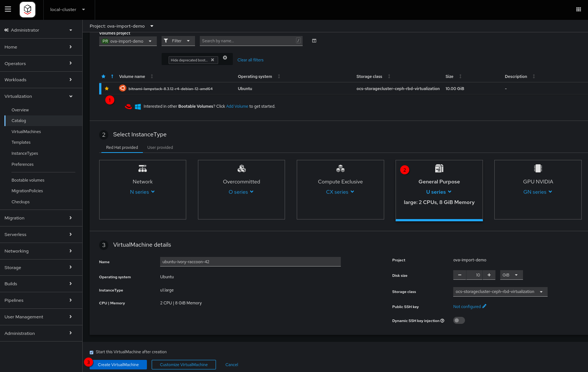
Task: Open the disk size GiB unit dropdown
Action: (x=511, y=275)
